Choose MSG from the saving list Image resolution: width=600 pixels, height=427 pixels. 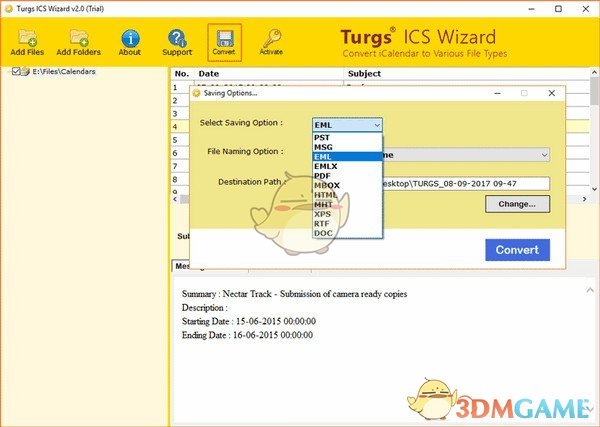[347, 147]
